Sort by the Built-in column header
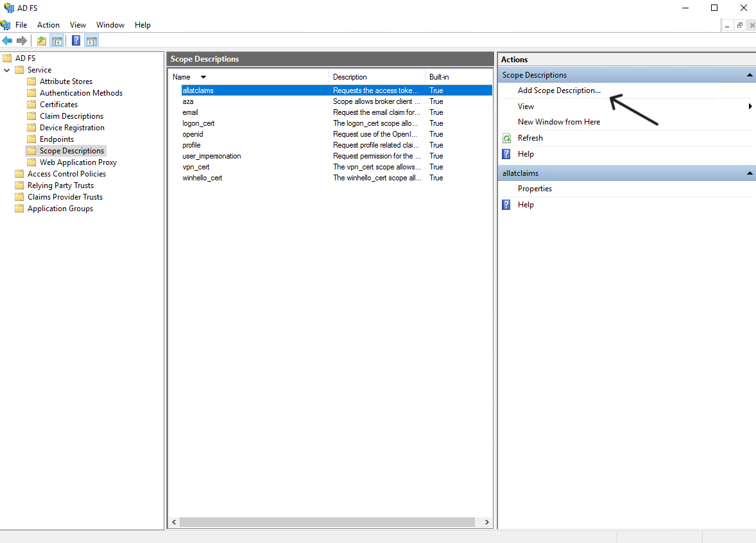 (439, 77)
